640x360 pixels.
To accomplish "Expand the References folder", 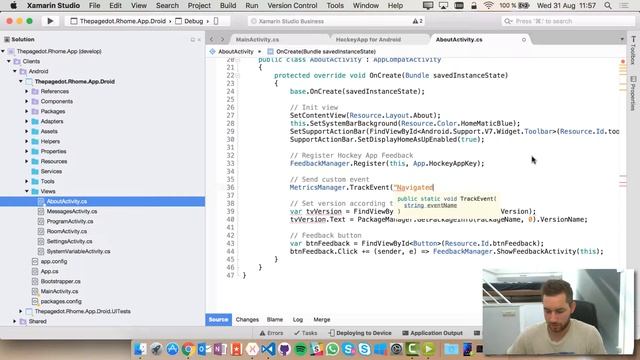I will click(27, 91).
